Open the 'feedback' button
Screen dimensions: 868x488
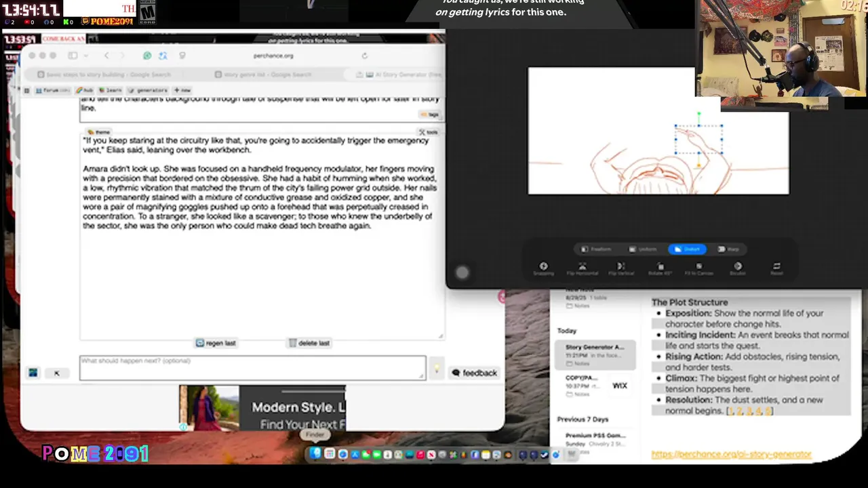pos(475,373)
